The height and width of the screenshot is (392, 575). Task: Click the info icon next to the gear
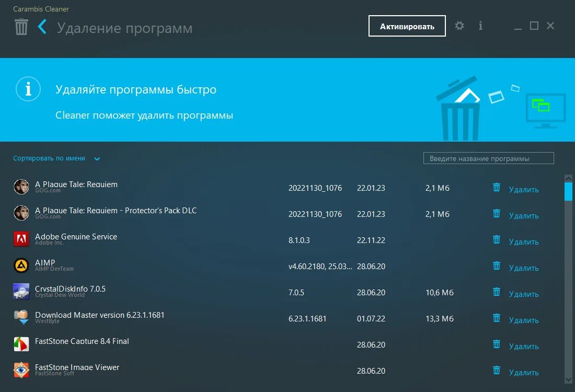coord(480,25)
